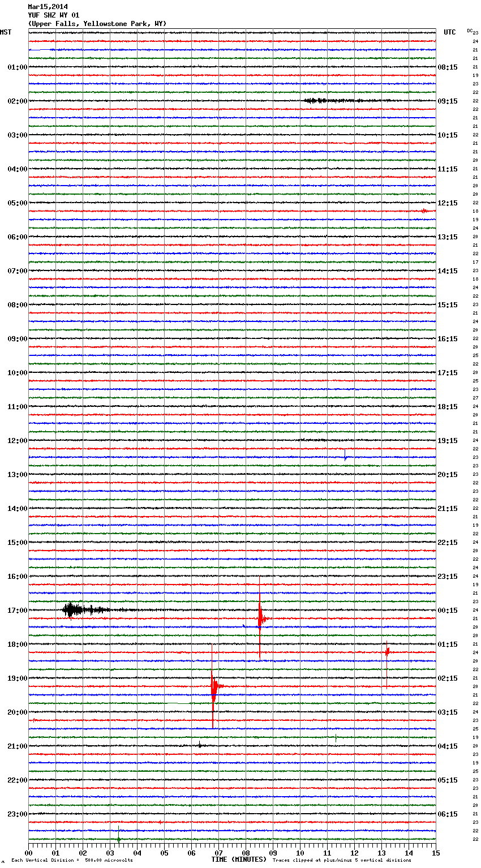Screen dimensions: 481x868
Task: Click minute 15 on the time axis
Action: point(436,853)
